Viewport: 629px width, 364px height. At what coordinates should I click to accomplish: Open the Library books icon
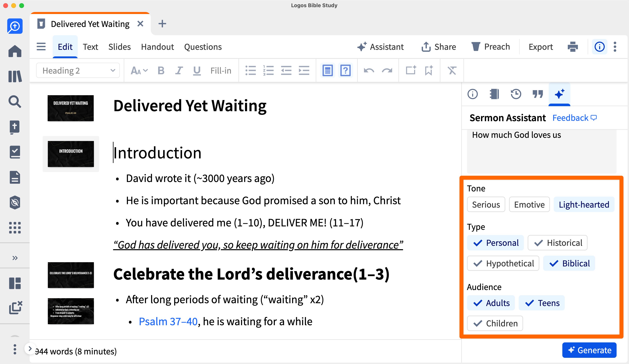(x=15, y=76)
